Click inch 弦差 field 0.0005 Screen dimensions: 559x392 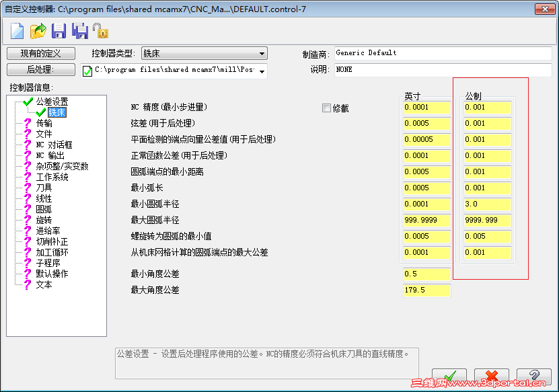coord(426,124)
